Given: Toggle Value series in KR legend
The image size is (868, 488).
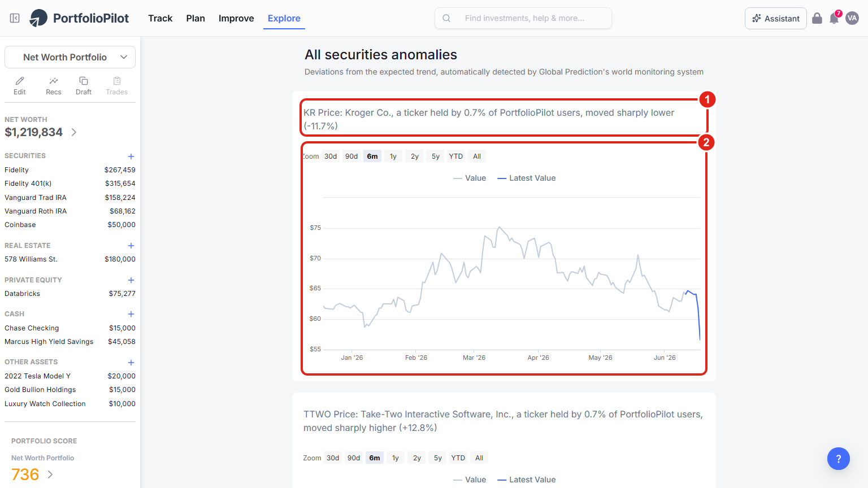Looking at the screenshot, I should coord(470,178).
